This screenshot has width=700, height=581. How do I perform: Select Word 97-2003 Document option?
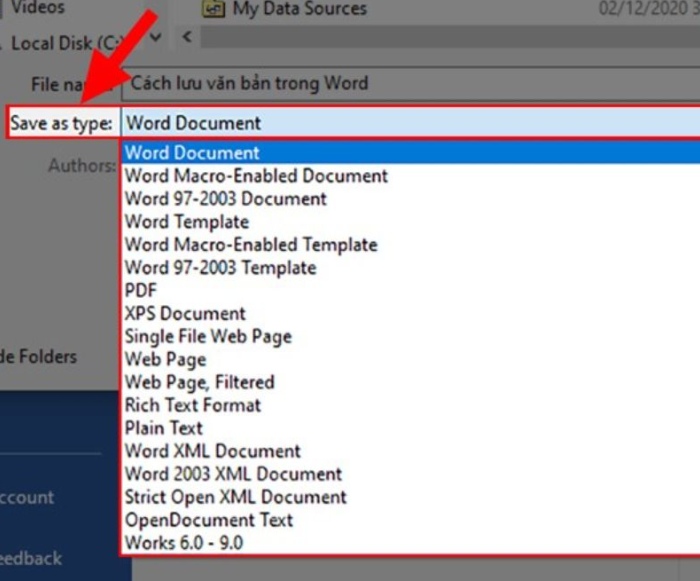(412, 199)
